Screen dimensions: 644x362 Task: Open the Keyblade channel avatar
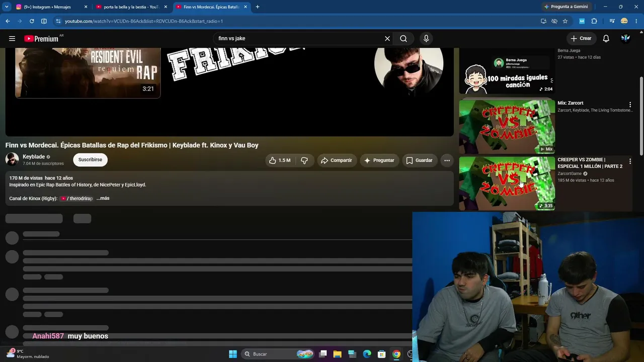(12, 160)
